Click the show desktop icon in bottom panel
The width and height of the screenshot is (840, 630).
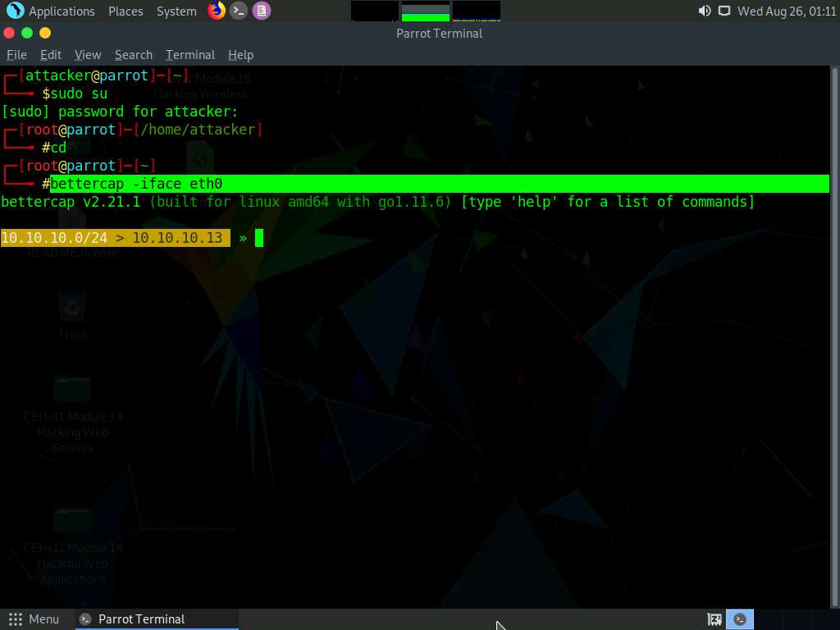click(x=714, y=619)
